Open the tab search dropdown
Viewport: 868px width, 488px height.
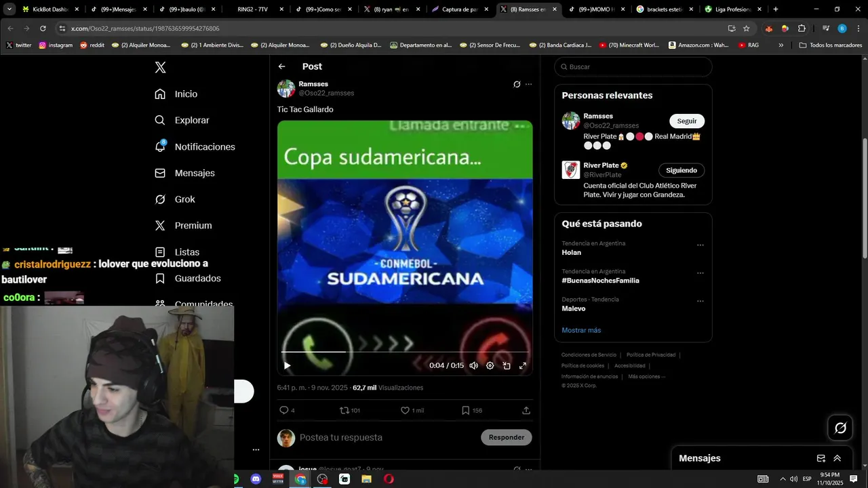tap(9, 9)
